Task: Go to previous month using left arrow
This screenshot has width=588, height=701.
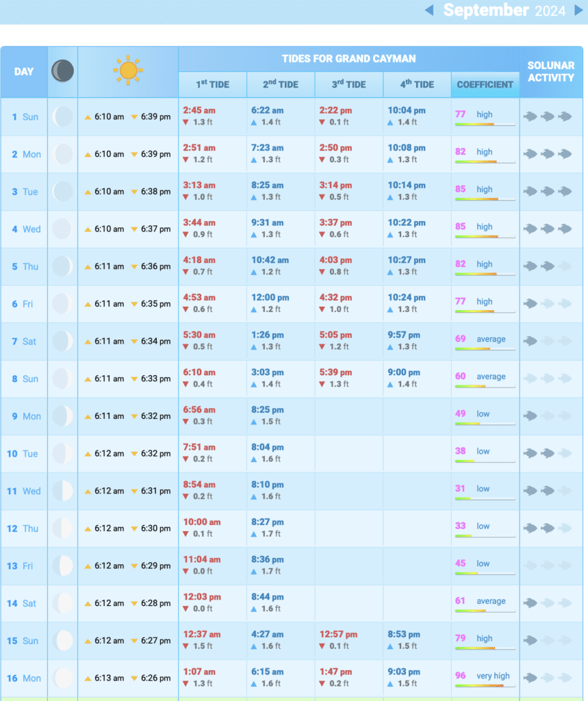Action: click(429, 10)
